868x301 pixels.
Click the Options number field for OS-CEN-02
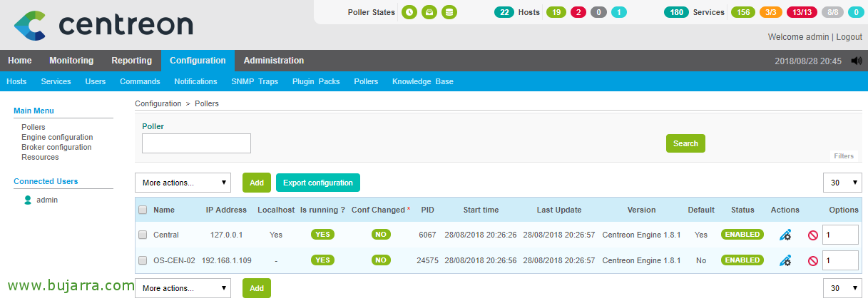pos(840,261)
